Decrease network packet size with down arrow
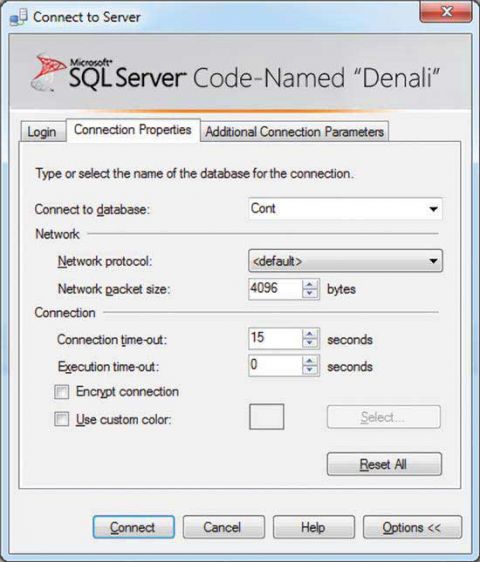 point(310,294)
